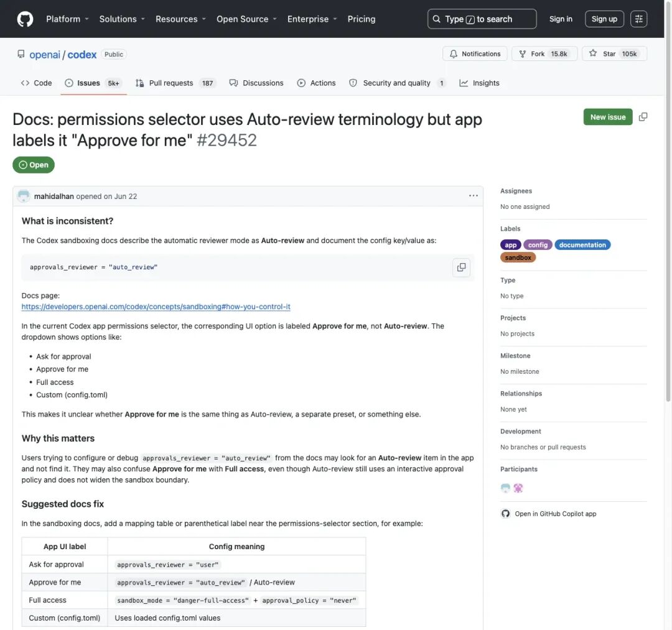672x630 pixels.
Task: Click the repository icon beside openai
Action: tap(21, 54)
